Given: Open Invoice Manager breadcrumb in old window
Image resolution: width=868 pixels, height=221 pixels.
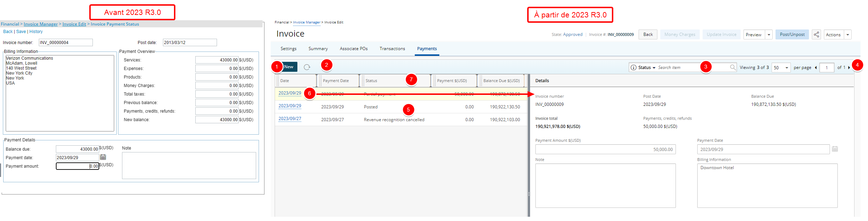Looking at the screenshot, I should 41,24.
